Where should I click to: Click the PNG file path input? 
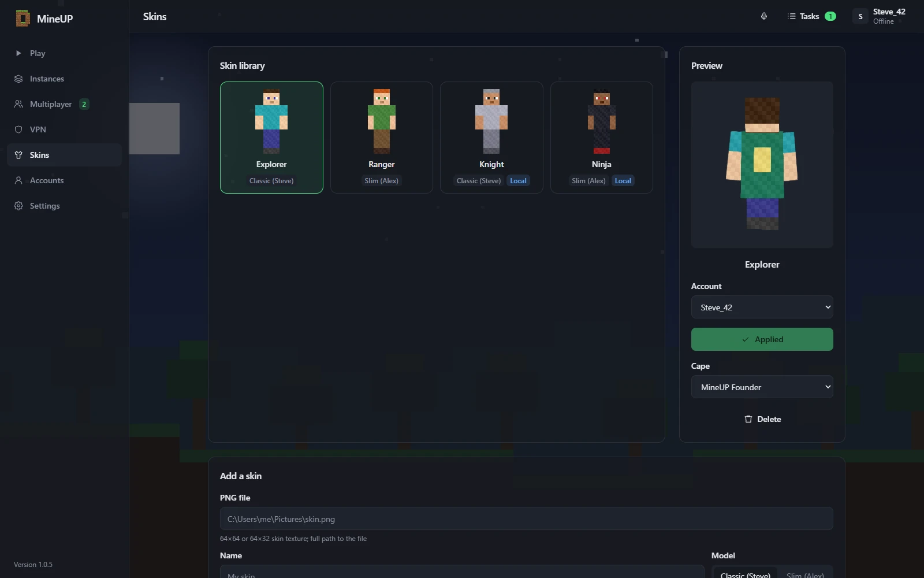pyautogui.click(x=527, y=519)
